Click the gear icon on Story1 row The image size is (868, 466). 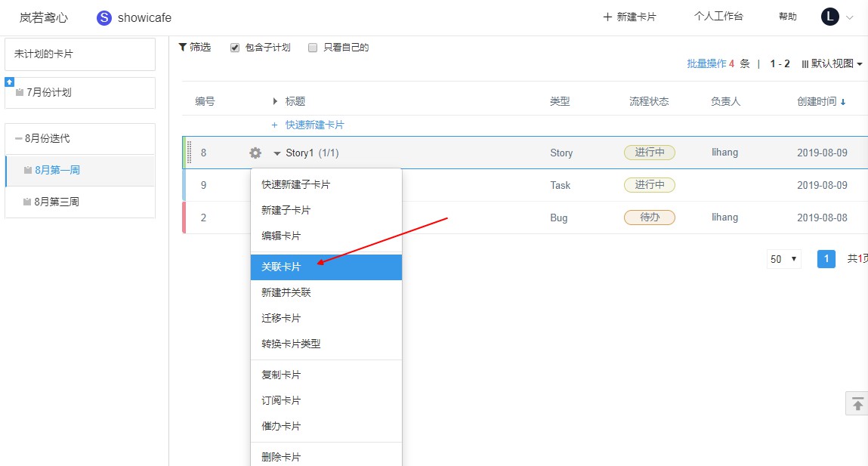(255, 153)
